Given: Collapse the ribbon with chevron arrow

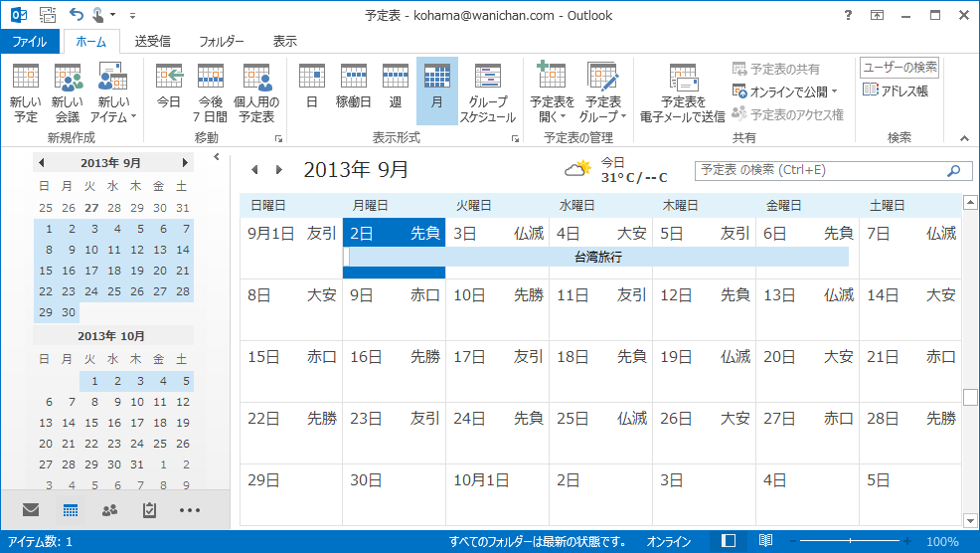Looking at the screenshot, I should point(964,138).
